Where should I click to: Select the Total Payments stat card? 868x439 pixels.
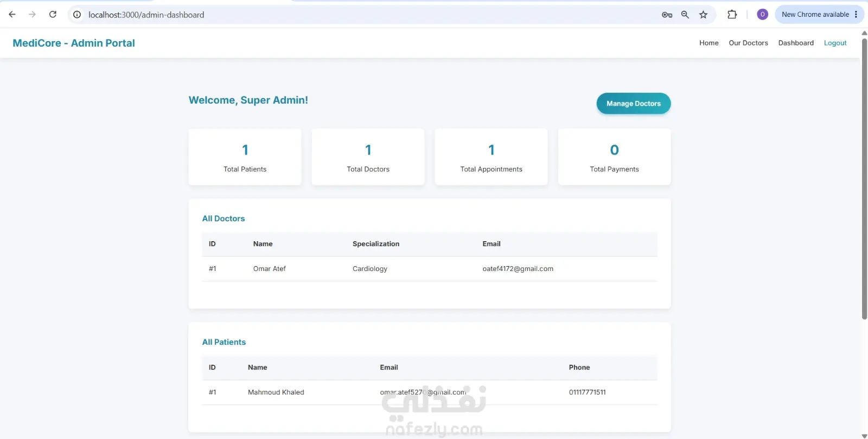[x=614, y=157]
